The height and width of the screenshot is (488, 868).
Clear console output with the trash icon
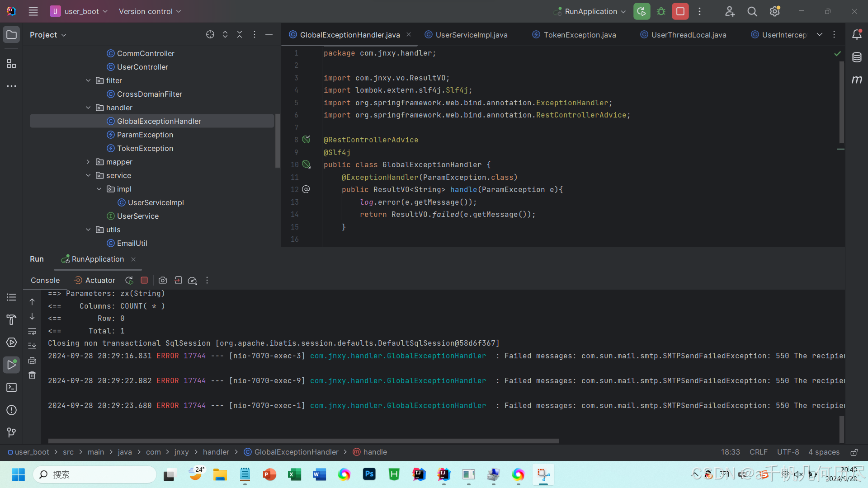tap(32, 375)
